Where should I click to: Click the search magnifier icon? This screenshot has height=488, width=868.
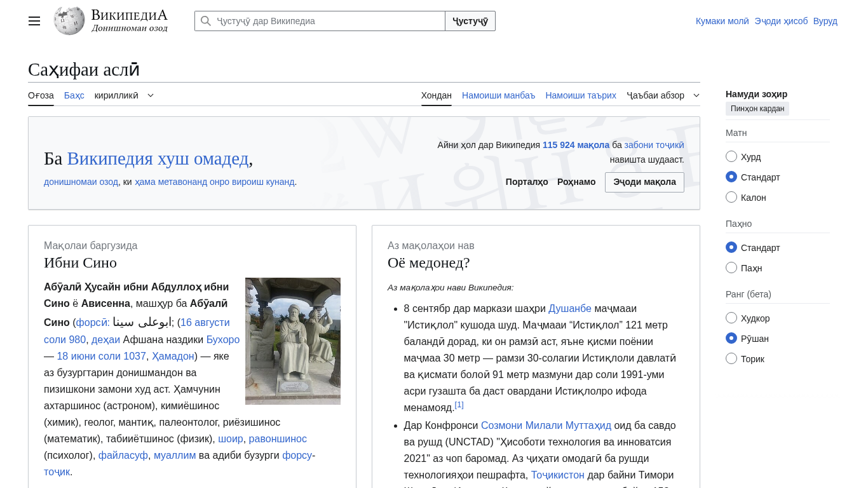(x=205, y=21)
